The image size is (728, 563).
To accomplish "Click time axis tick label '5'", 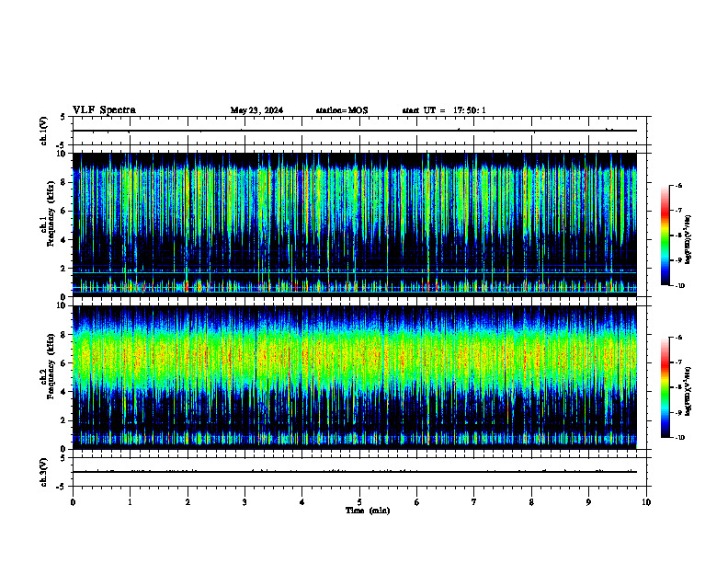I will tap(359, 502).
